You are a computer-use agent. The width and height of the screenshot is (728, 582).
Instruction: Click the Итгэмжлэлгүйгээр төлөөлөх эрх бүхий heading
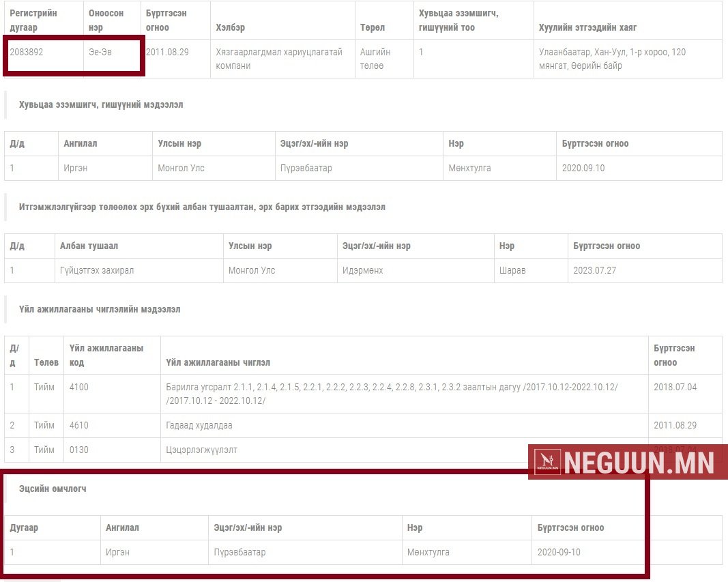pos(202,207)
